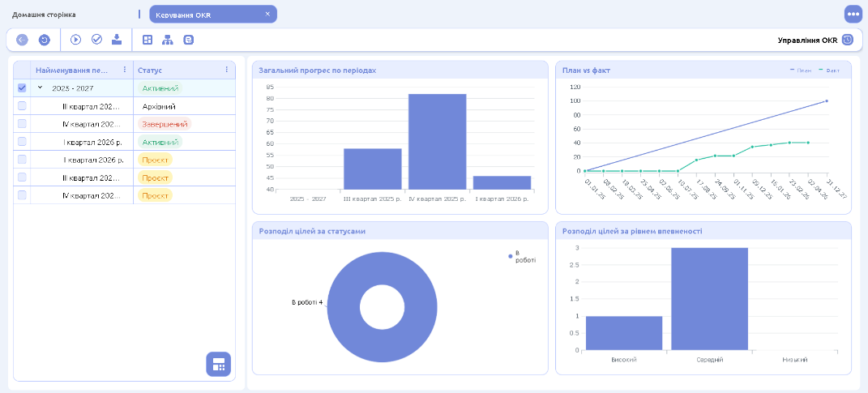Click the refresh toolbar icon
This screenshot has height=393, width=868.
click(45, 40)
